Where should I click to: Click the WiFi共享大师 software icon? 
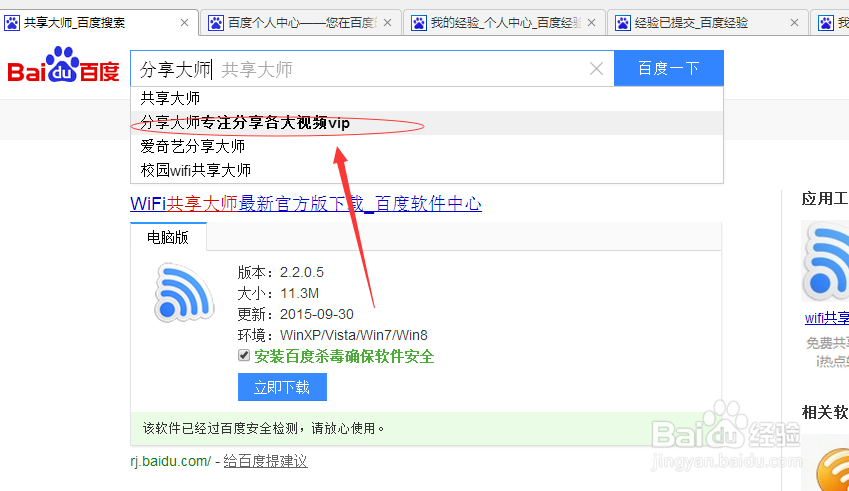(x=184, y=292)
